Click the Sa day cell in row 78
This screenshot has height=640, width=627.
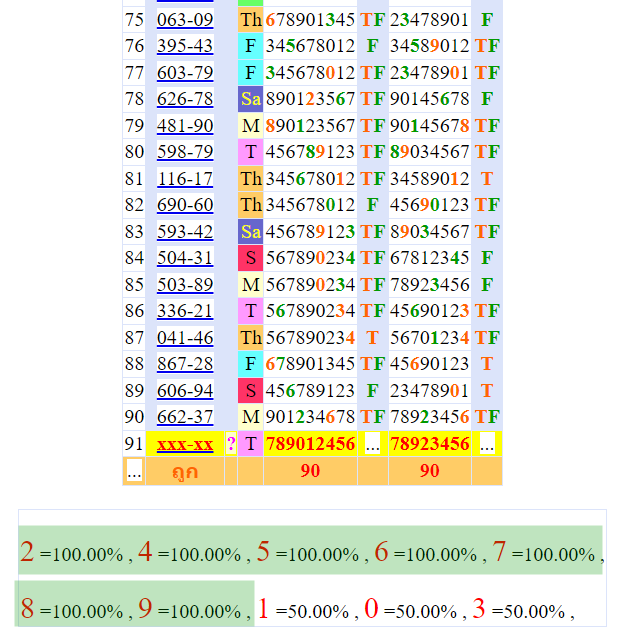click(251, 99)
